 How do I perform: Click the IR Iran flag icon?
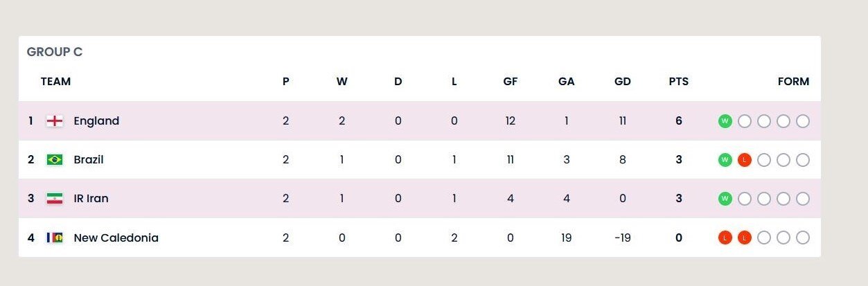coord(55,199)
